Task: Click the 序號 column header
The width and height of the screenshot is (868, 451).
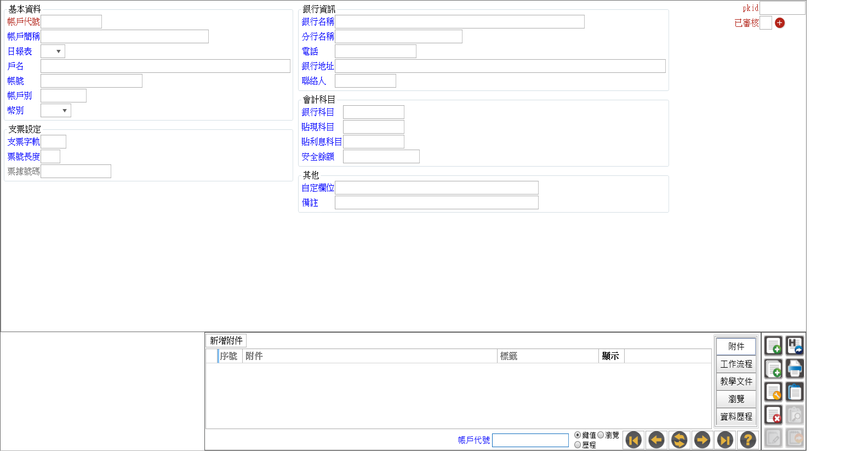Action: pyautogui.click(x=230, y=356)
